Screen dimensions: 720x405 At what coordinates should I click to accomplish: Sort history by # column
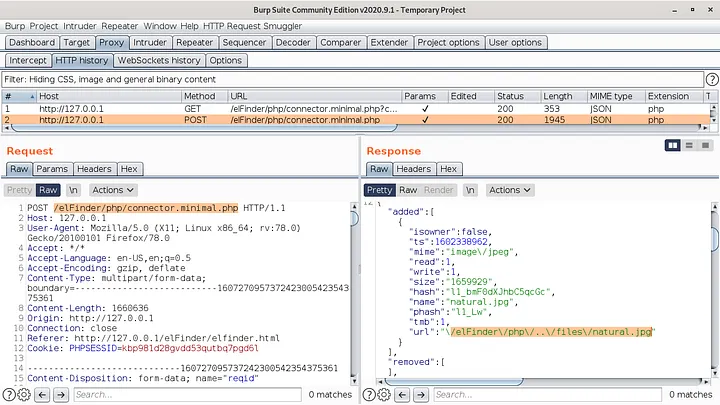tap(19, 96)
